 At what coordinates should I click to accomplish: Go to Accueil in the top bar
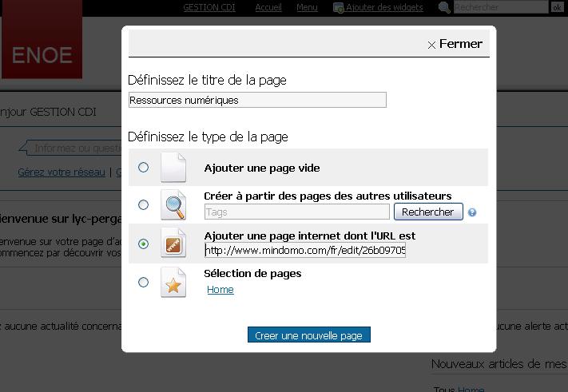click(268, 7)
